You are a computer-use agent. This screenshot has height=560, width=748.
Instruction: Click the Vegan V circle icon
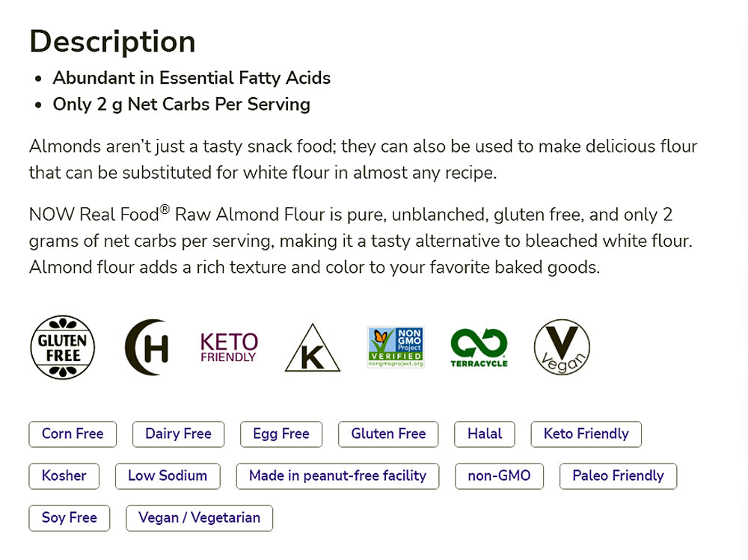pos(562,348)
